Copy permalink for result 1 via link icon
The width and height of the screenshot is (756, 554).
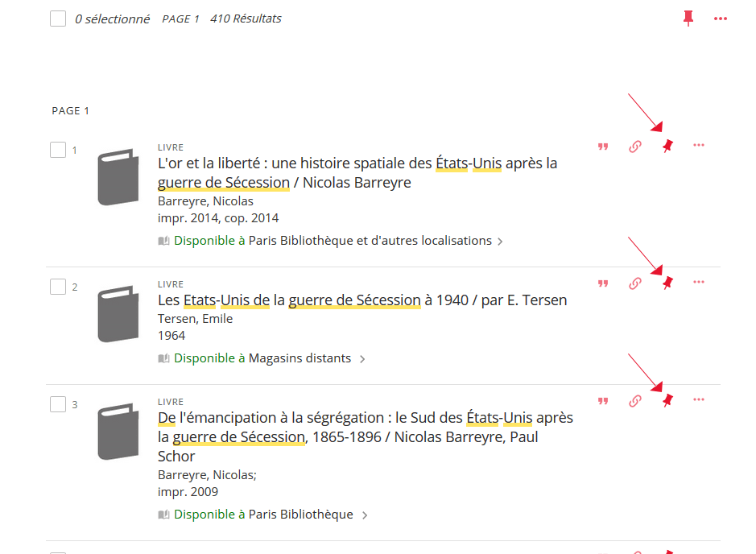(634, 147)
